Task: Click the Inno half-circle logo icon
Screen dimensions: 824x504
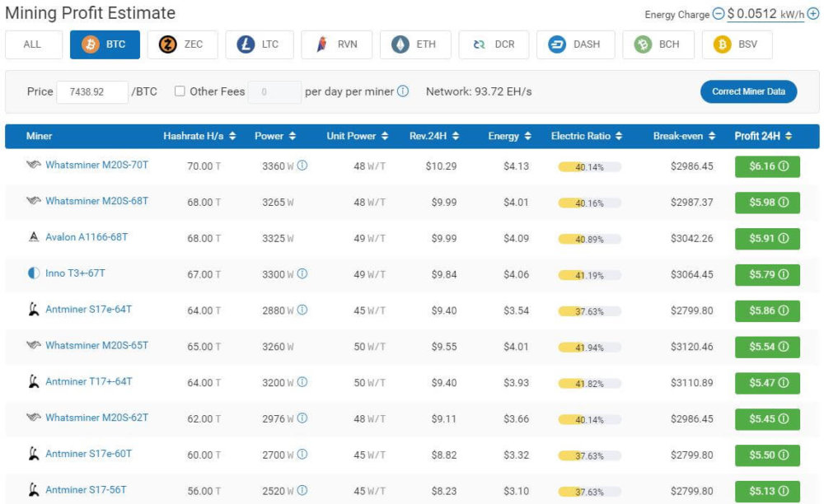Action: pos(34,273)
